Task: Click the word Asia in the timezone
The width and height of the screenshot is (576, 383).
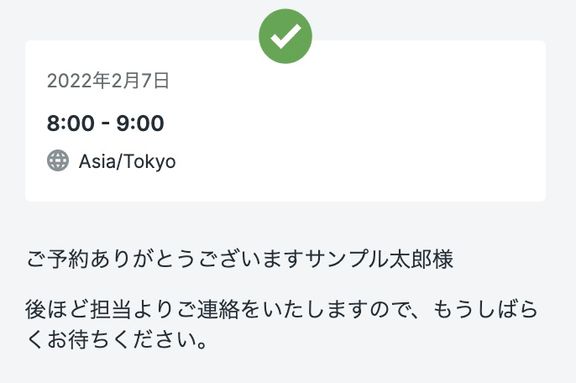Action: pyautogui.click(x=97, y=161)
